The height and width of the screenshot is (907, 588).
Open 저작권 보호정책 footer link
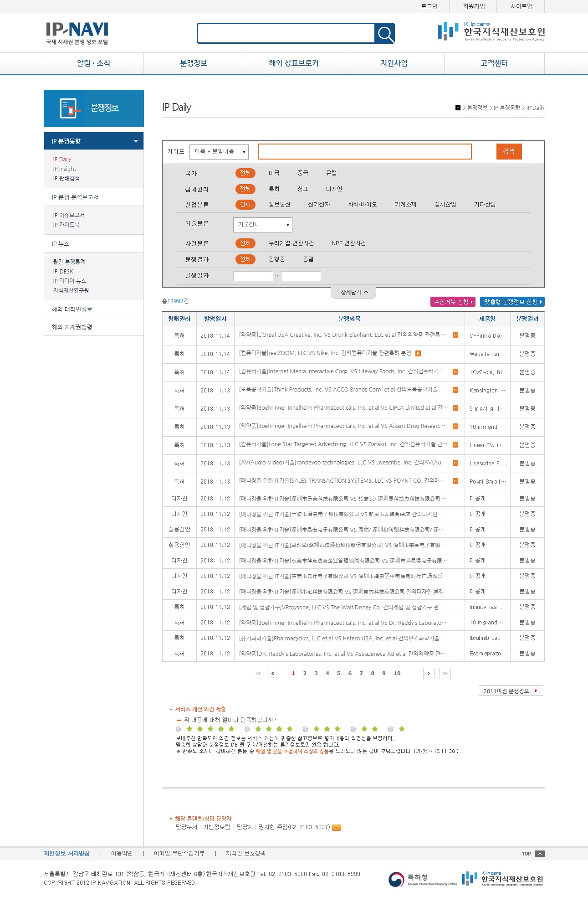[245, 854]
